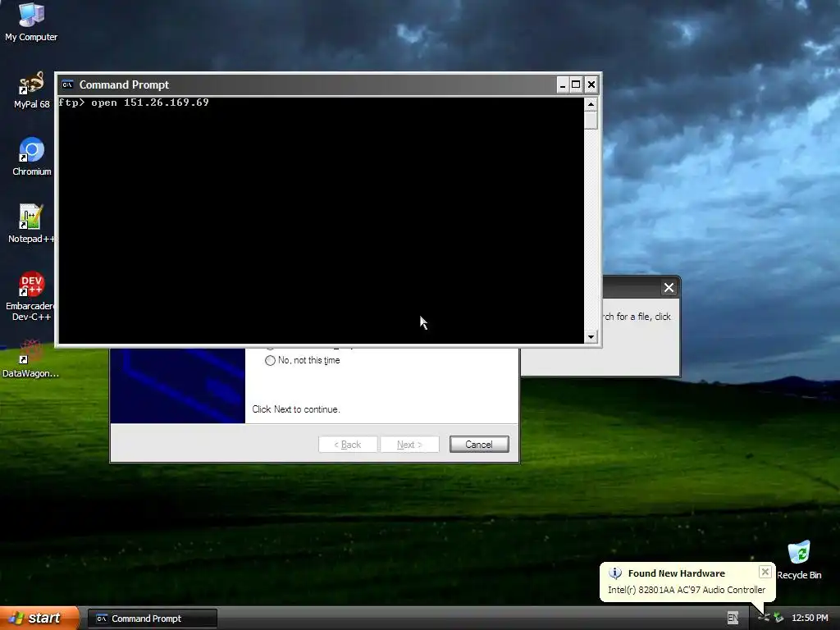Close the help window behind Command Prompt
Image resolution: width=840 pixels, height=630 pixels.
pos(669,288)
